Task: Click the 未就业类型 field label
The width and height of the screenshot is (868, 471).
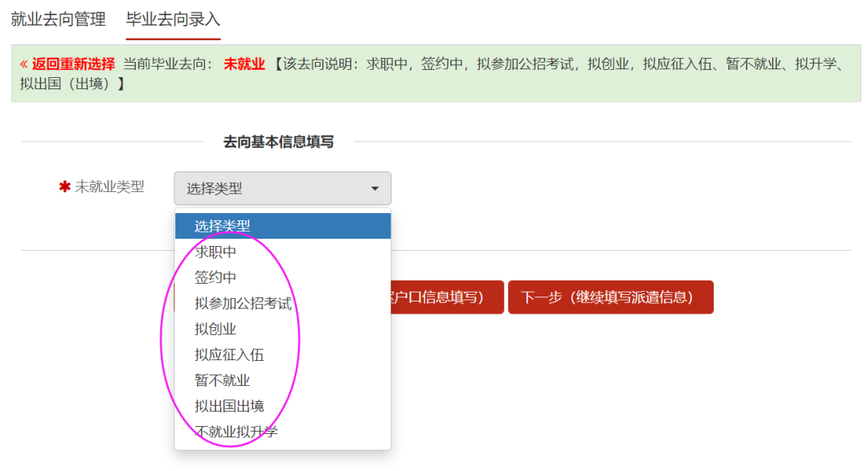Action: [x=109, y=187]
